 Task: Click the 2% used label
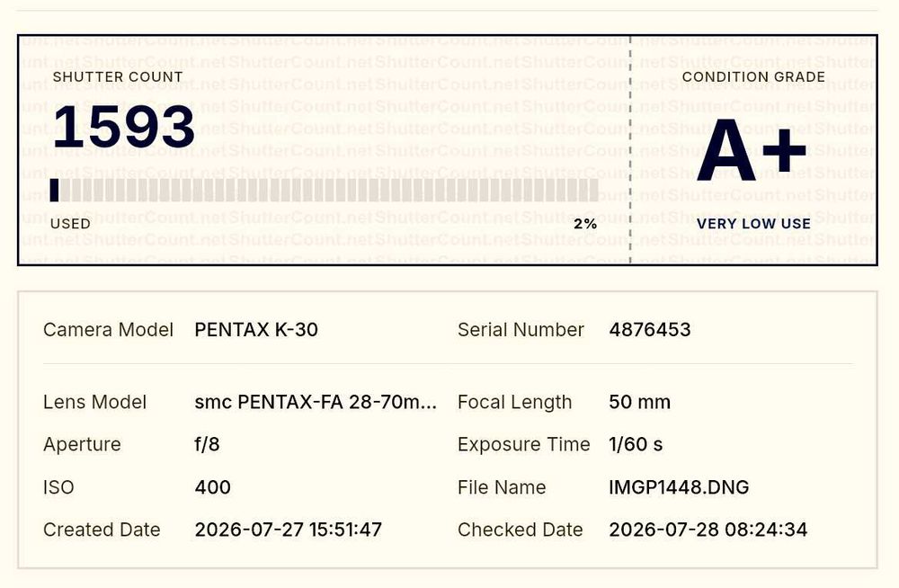[585, 224]
